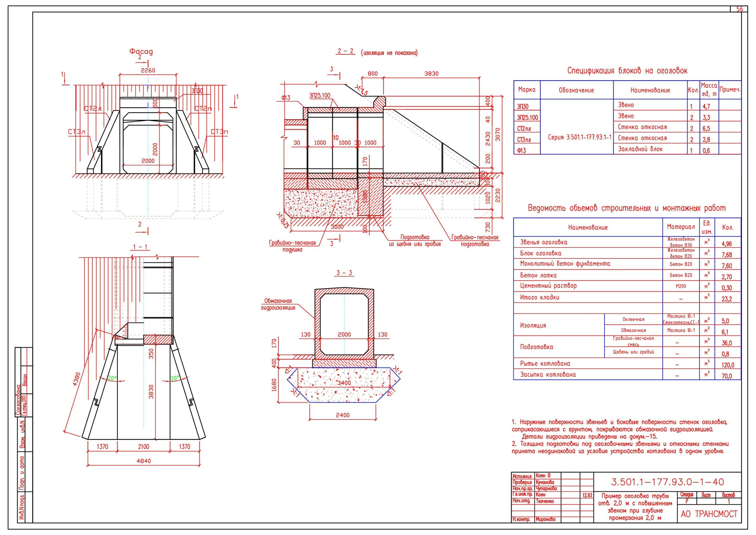Click the 'М200' material cell

point(681,286)
